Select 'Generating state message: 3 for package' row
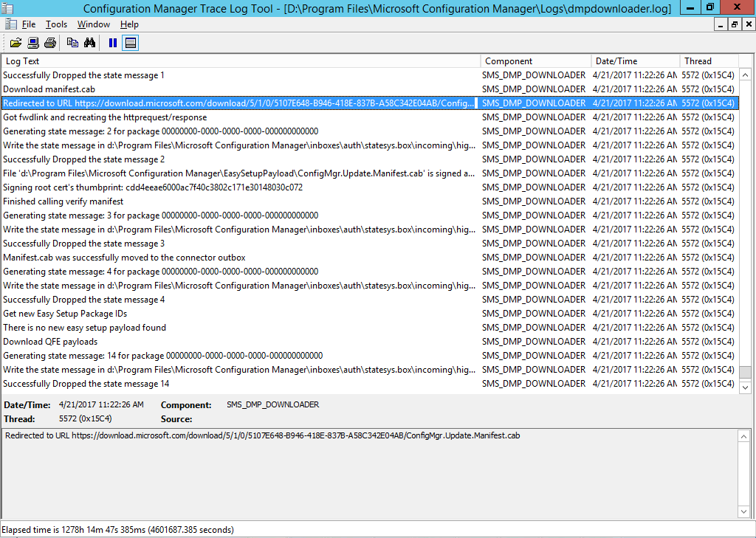 (369, 215)
